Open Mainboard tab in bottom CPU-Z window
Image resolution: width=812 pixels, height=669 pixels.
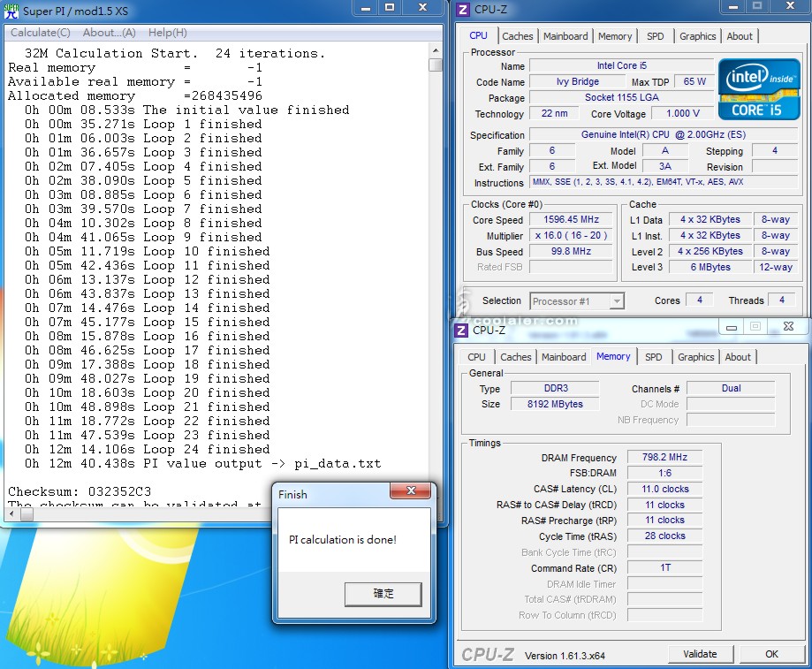tap(564, 357)
